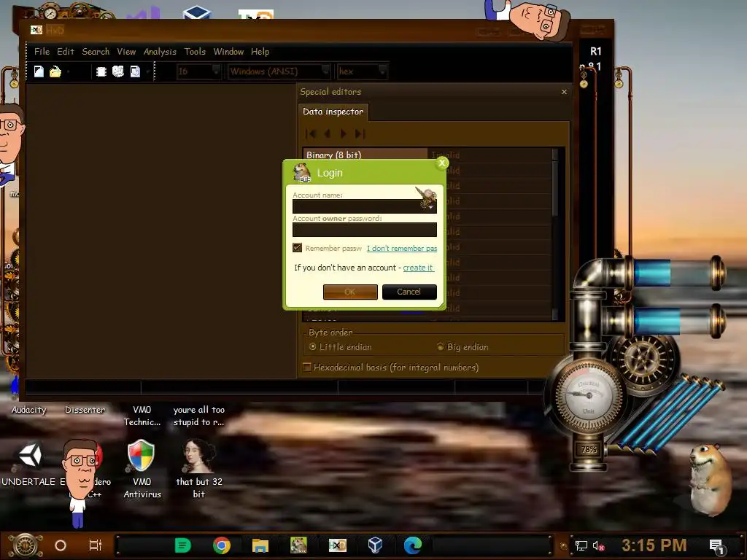Image resolution: width=747 pixels, height=560 pixels.
Task: Click OK in the Login dialog
Action: (350, 292)
